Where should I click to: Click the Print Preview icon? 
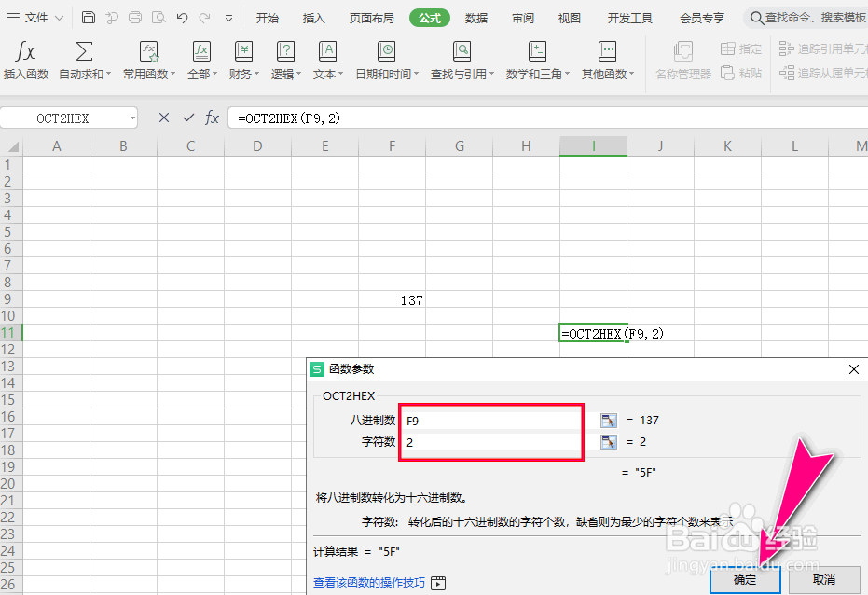[x=158, y=18]
